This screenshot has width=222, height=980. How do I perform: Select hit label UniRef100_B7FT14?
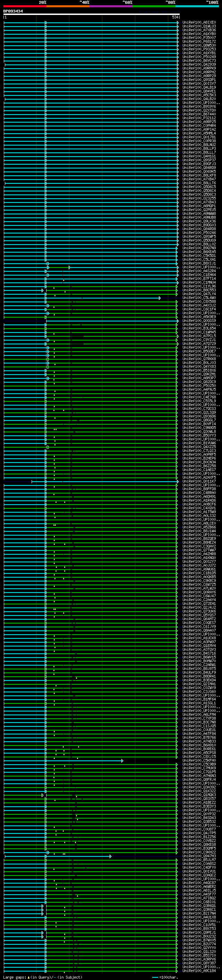[x=199, y=278]
